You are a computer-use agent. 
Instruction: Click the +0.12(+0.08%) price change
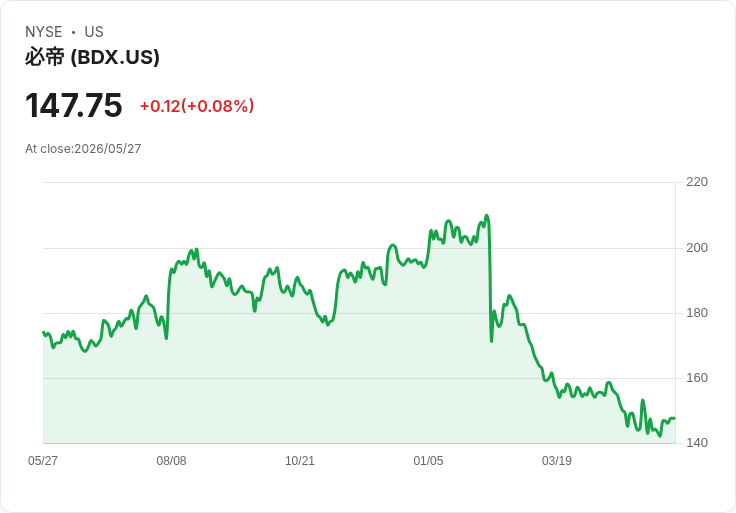point(197,106)
